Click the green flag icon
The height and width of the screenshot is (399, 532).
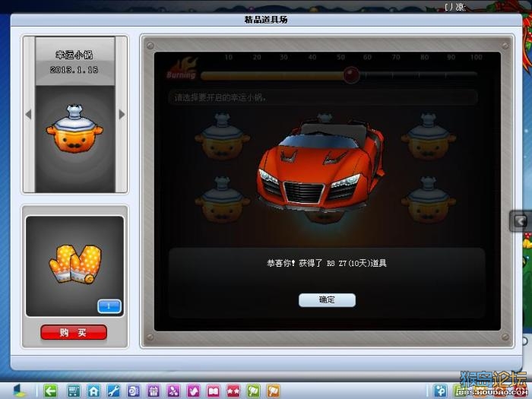pos(253,391)
